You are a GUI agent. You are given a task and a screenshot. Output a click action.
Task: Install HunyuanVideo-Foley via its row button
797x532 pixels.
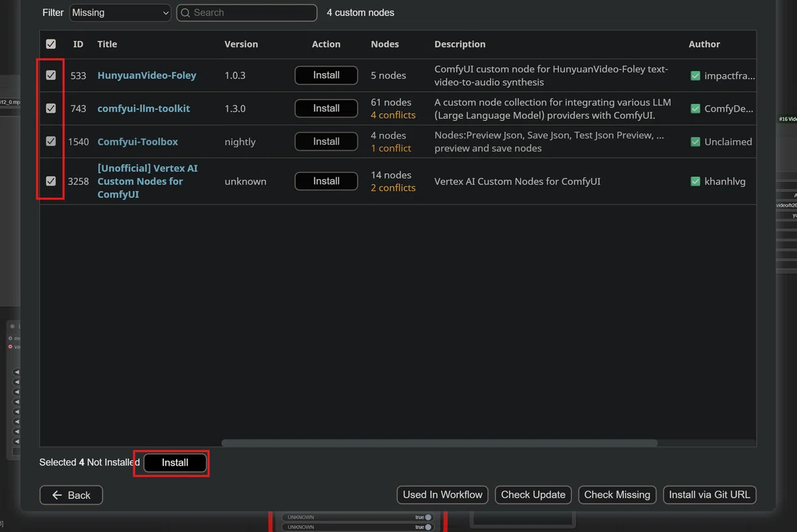(326, 75)
